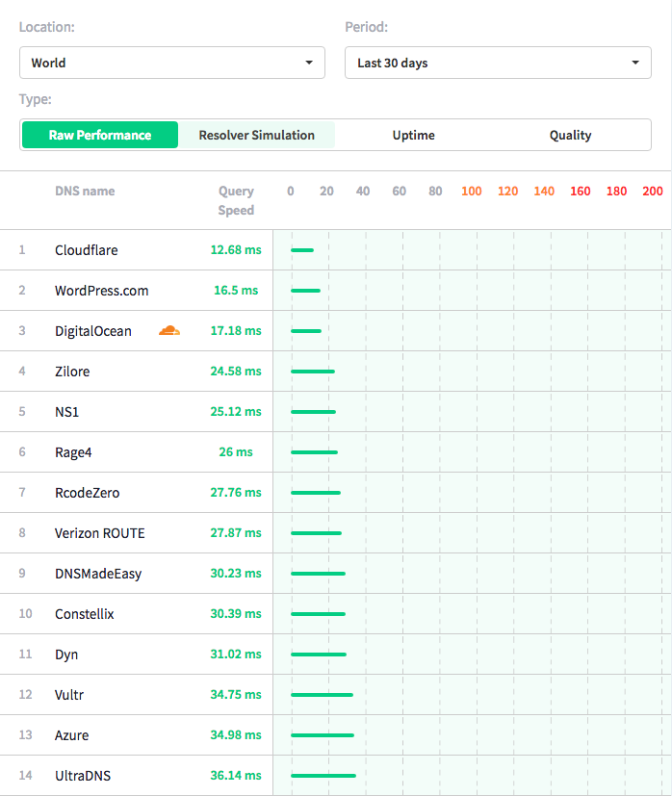This screenshot has height=796, width=672.
Task: Select the Zilore row name
Action: click(72, 372)
